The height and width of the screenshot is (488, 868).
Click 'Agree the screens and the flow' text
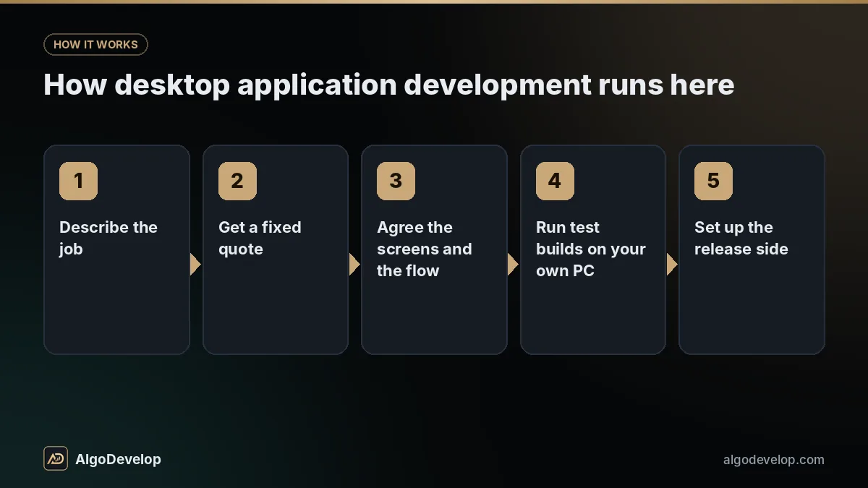click(x=424, y=249)
